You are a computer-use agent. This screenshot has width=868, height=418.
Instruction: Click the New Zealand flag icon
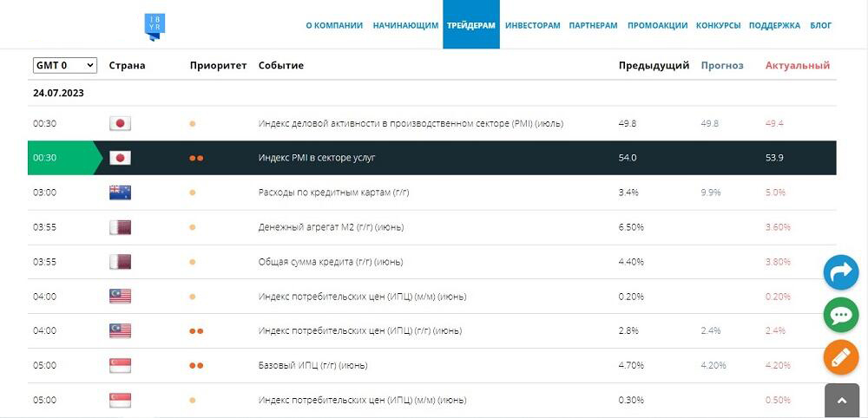click(x=120, y=193)
